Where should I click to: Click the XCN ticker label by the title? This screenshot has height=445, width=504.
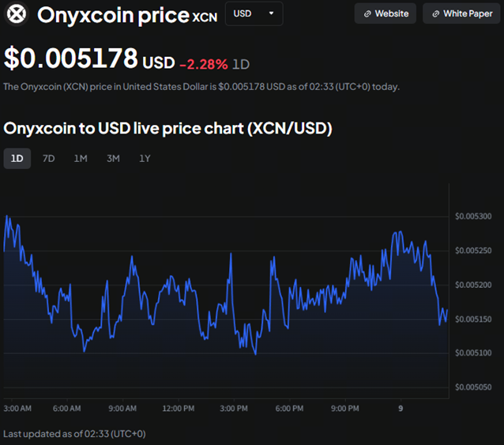click(x=205, y=17)
